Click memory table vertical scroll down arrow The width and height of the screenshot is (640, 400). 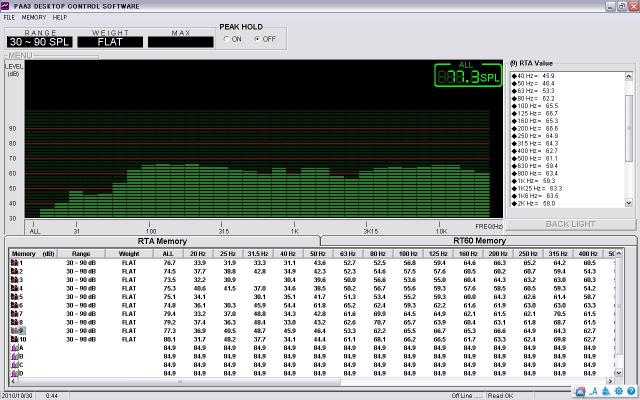(618, 373)
